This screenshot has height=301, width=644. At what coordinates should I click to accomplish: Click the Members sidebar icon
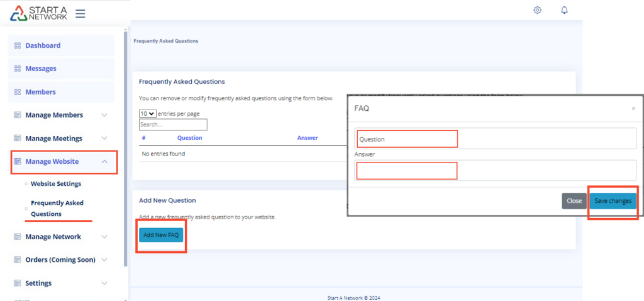18,92
